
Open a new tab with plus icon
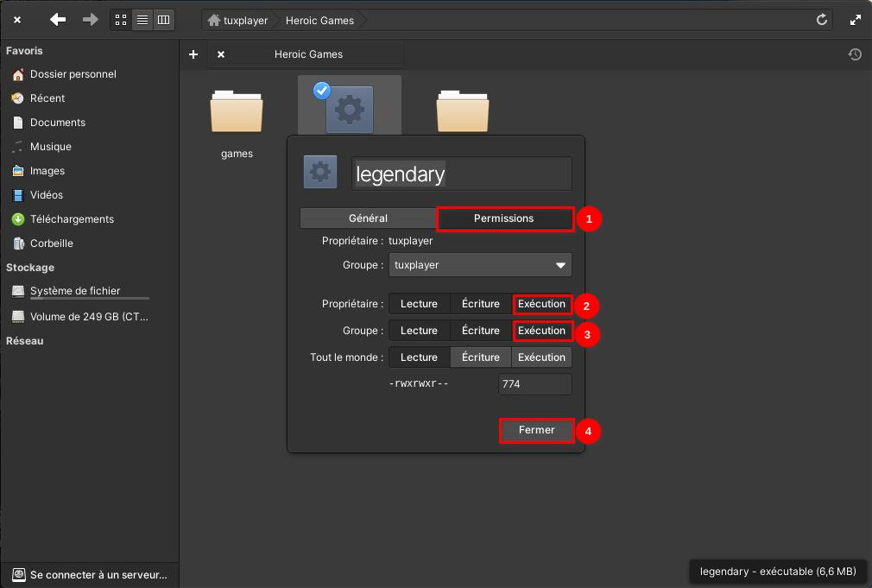[x=193, y=54]
